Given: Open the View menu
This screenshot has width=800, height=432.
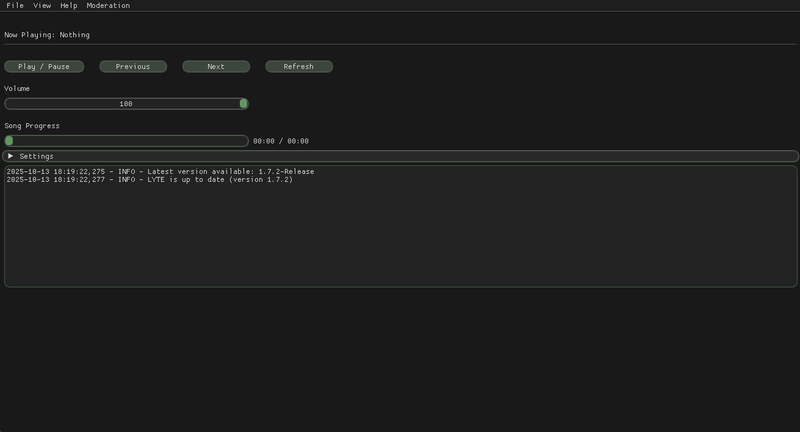Looking at the screenshot, I should click(x=42, y=6).
